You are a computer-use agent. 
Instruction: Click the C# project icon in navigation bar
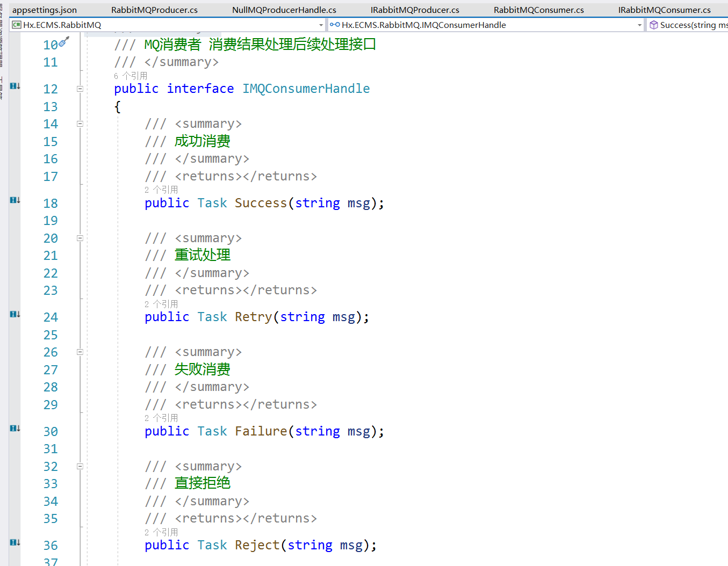pos(16,25)
